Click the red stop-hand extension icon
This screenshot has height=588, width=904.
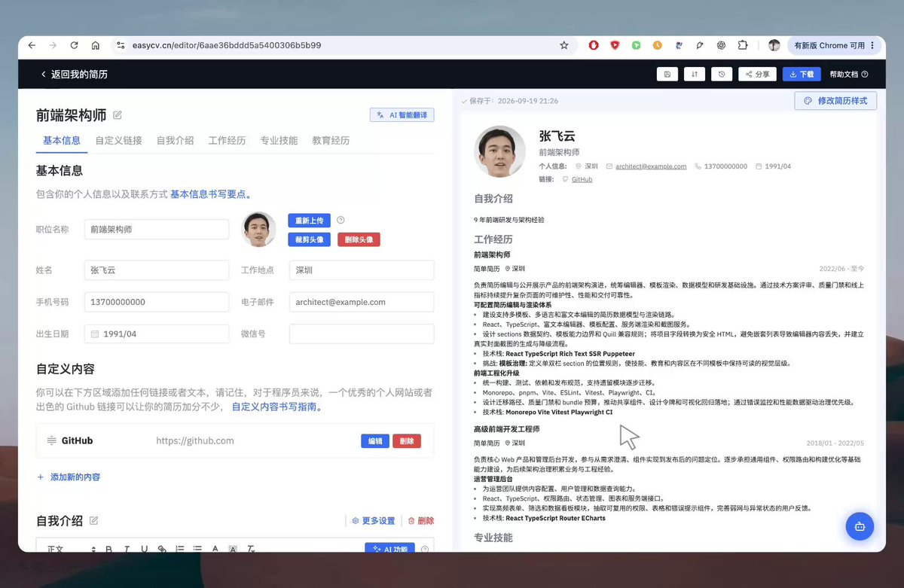point(594,45)
